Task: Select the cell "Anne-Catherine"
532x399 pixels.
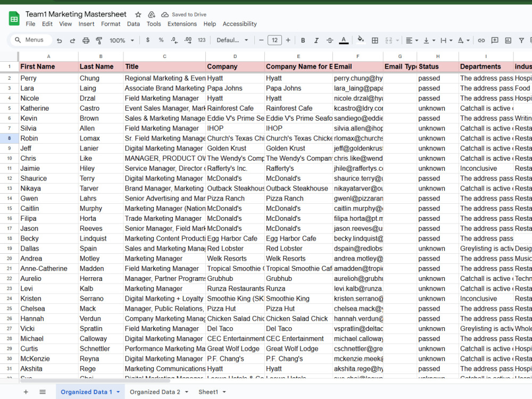Action: pyautogui.click(x=48, y=268)
